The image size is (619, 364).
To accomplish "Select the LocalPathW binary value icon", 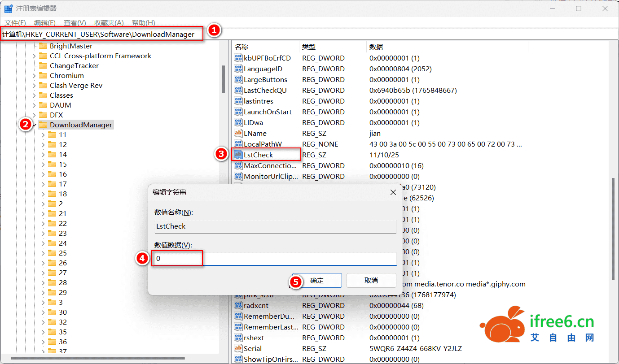I will [x=238, y=144].
